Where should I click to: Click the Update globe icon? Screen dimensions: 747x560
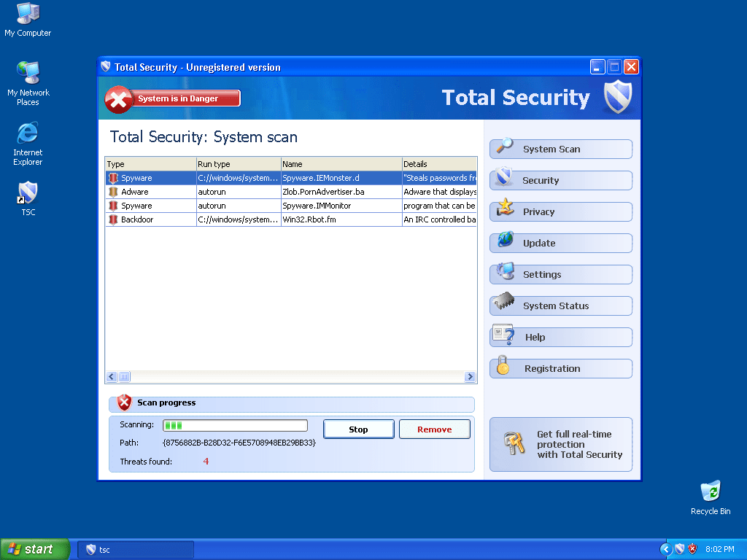click(504, 241)
